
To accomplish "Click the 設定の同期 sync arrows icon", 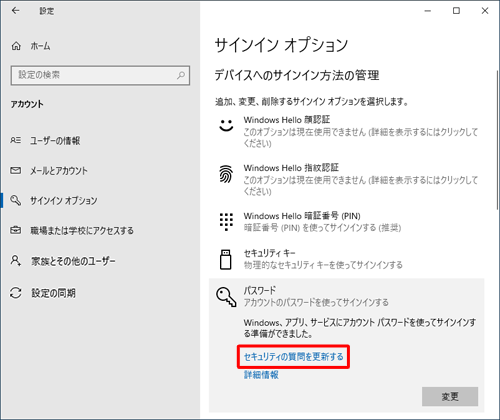I will pyautogui.click(x=16, y=293).
